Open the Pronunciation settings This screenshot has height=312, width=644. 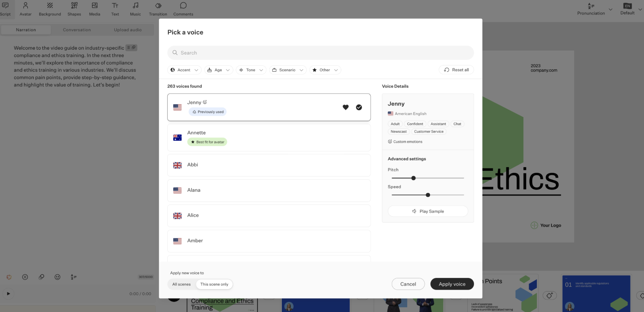coord(591,9)
